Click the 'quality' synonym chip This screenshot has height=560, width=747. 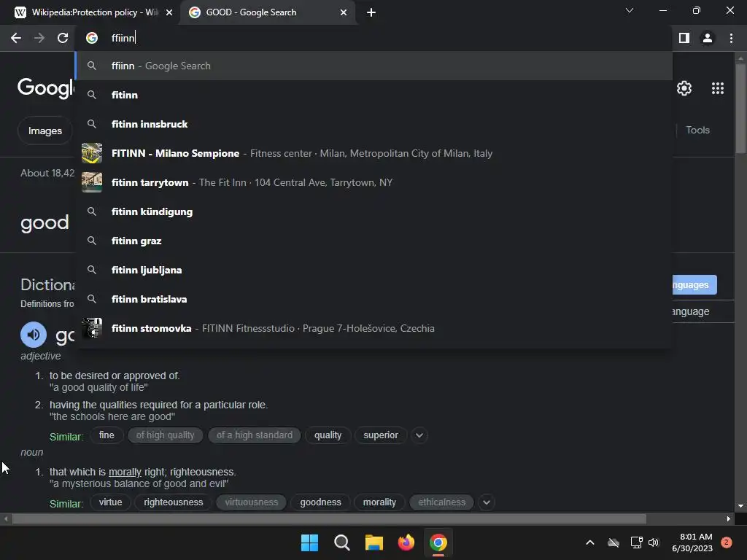click(328, 435)
